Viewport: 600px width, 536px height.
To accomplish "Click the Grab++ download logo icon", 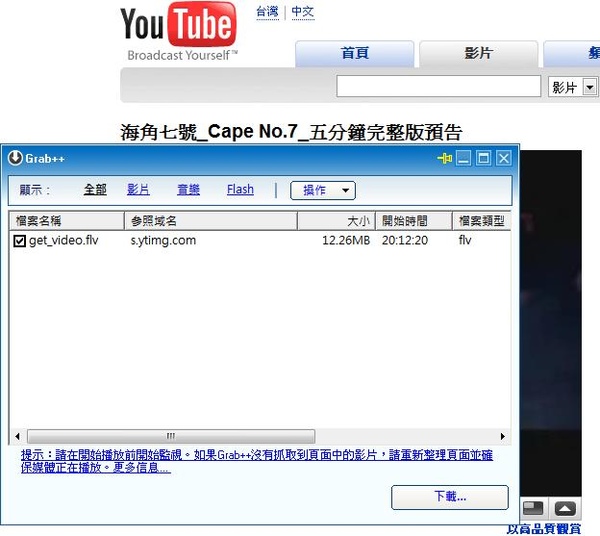I will click(15, 158).
